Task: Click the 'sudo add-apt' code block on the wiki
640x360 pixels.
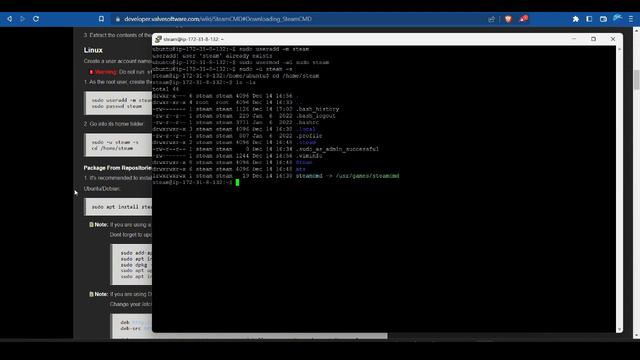Action: click(131, 264)
